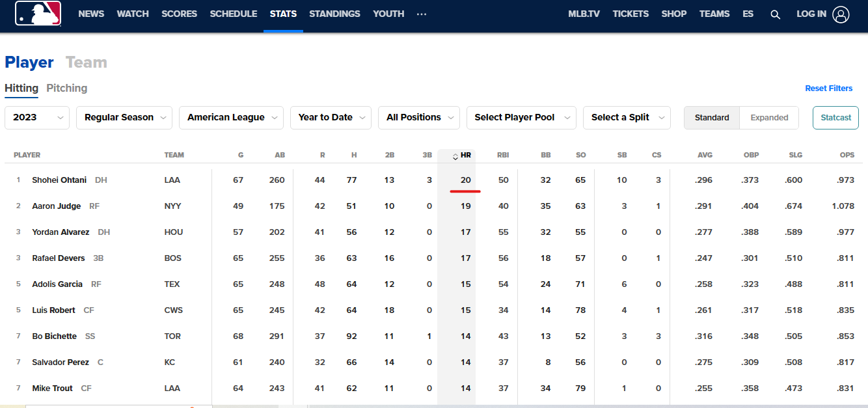Open MLB.TV link
868x408 pixels.
[584, 14]
